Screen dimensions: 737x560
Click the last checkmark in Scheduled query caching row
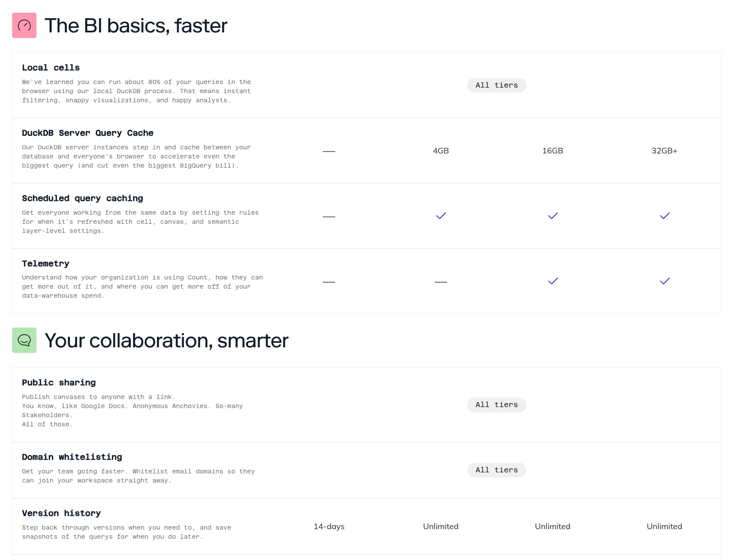pyautogui.click(x=665, y=216)
